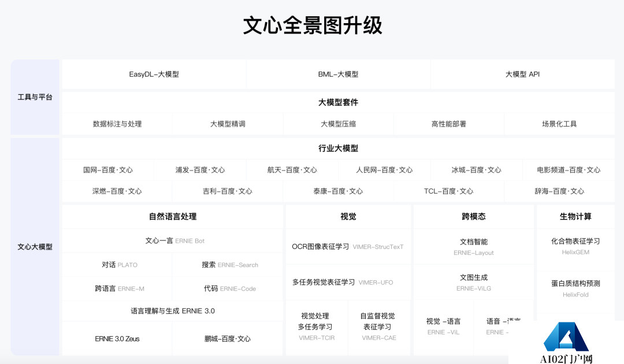Click 航天-百度·文心 cell

click(x=292, y=170)
